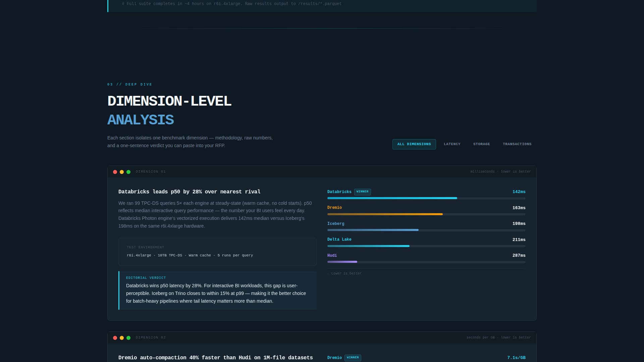Viewport: 644px width, 362px height.
Task: Click heading 'Dremio auto-compaction 40% faster'
Action: click(x=215, y=358)
